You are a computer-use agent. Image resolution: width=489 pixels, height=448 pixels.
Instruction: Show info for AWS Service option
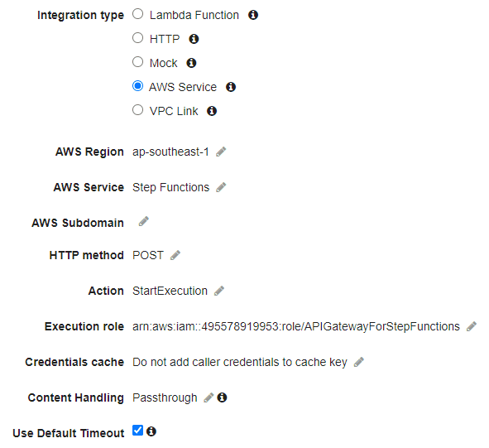coord(231,87)
